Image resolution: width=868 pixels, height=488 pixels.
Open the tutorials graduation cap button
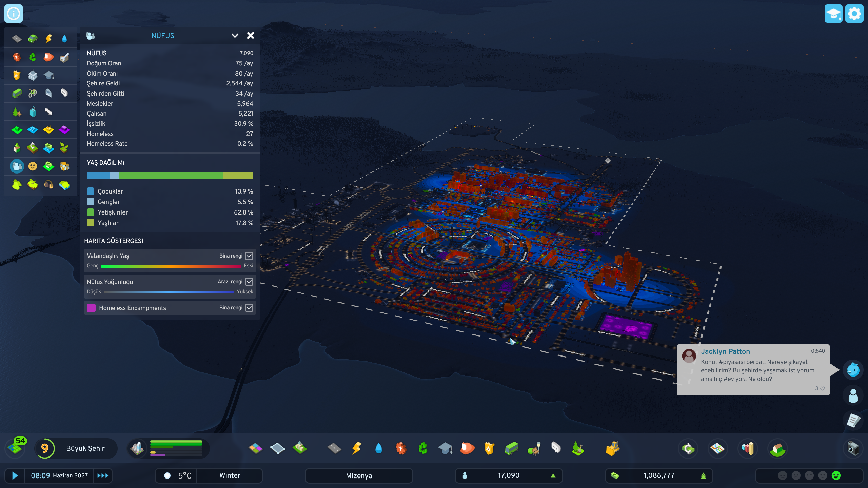[x=833, y=14]
